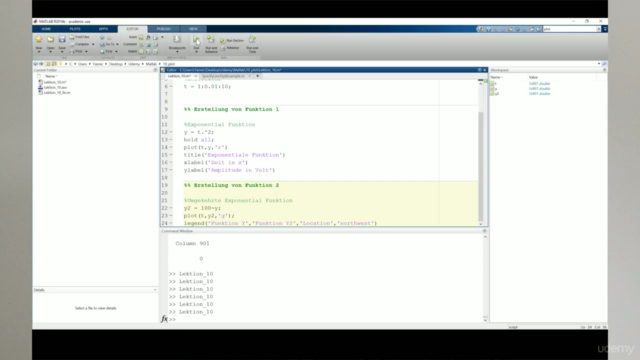Click the fx function browser icon
Image resolution: width=640 pixels, height=360 pixels.
point(164,319)
